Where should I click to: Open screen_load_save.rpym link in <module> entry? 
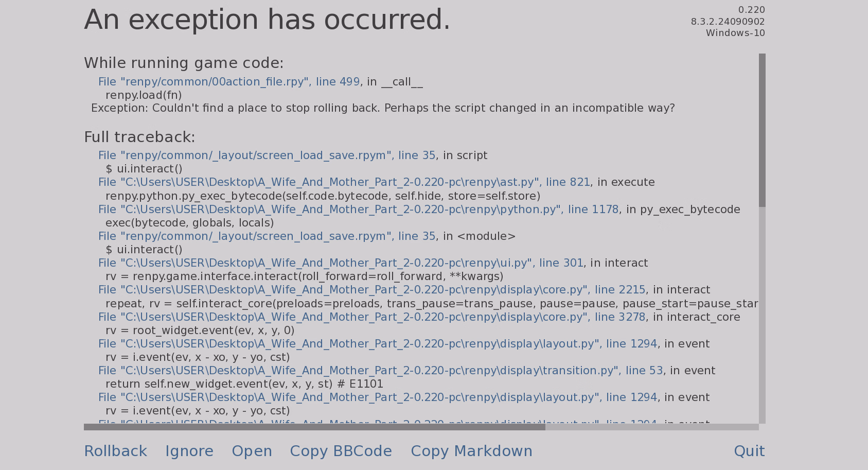[267, 236]
